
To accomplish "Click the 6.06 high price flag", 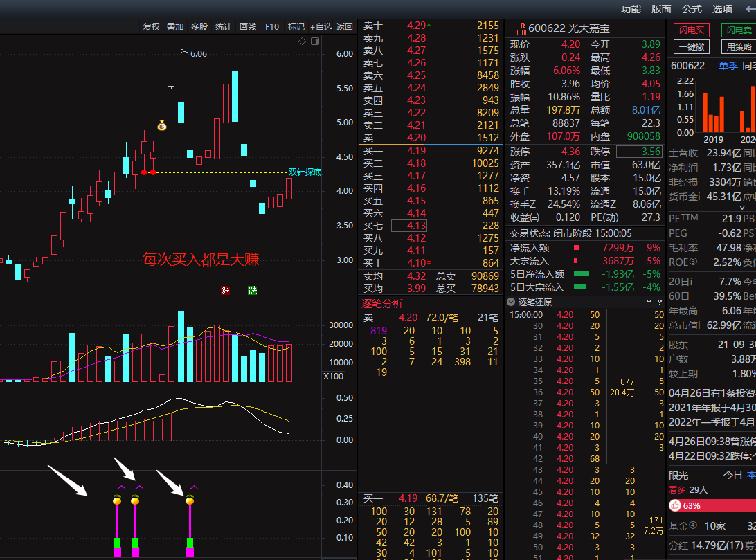I will [198, 53].
